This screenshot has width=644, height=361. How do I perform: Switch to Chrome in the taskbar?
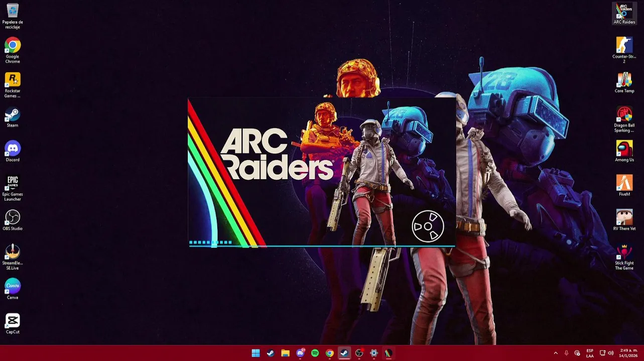coord(329,353)
